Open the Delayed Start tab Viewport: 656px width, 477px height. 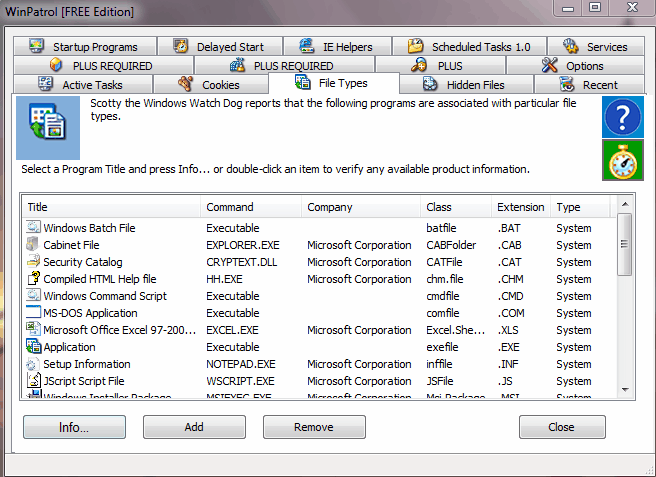220,46
